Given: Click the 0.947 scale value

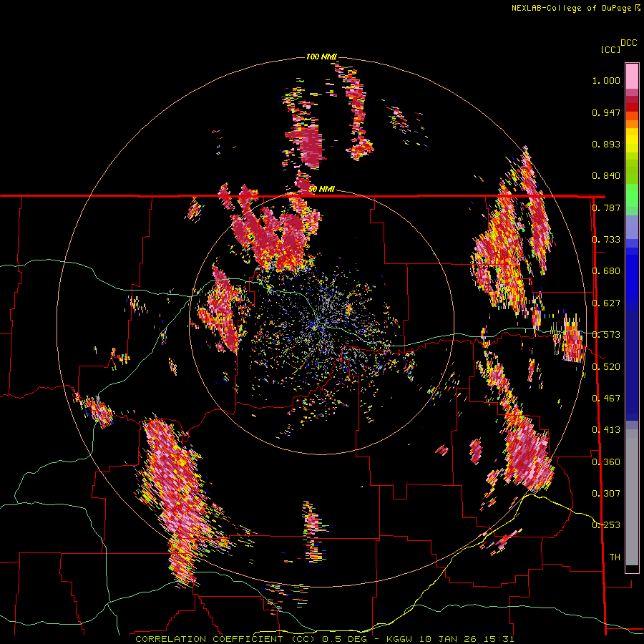Looking at the screenshot, I should pos(606,112).
